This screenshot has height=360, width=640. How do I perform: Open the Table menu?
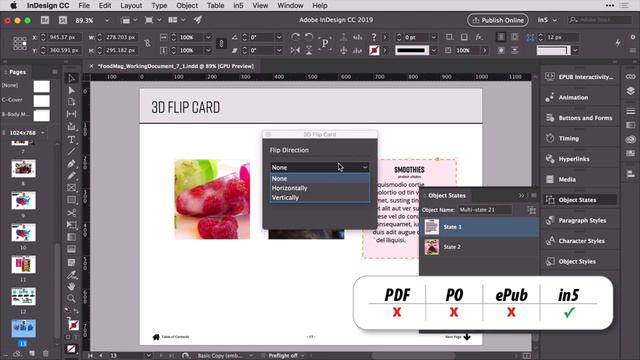pos(215,6)
